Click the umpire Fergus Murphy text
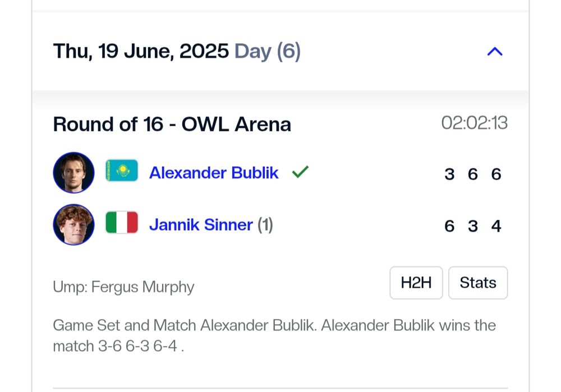561x392 pixels. pos(123,287)
